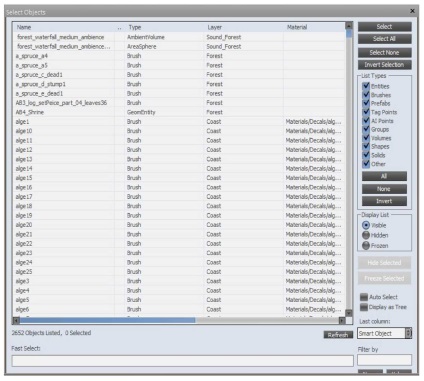The width and height of the screenshot is (424, 381).
Task: Select the alge3 row
Action: pyautogui.click(x=179, y=281)
